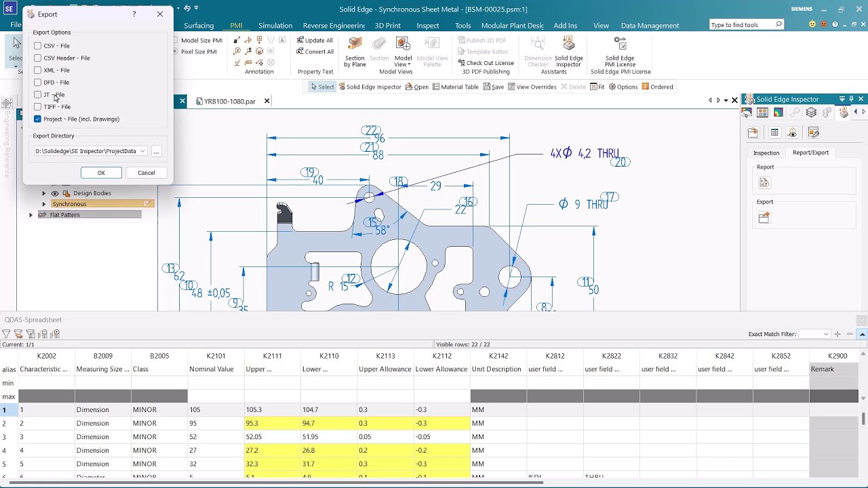Click Save in the command bar

[493, 87]
